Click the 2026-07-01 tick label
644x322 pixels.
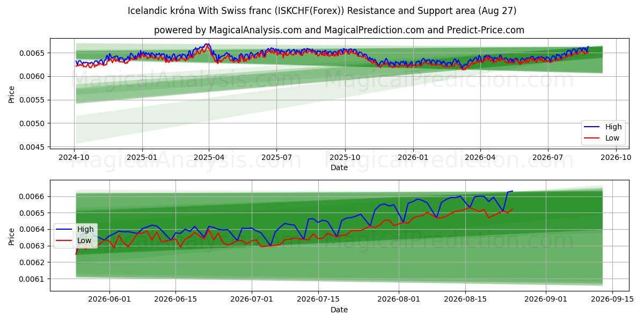pos(252,299)
